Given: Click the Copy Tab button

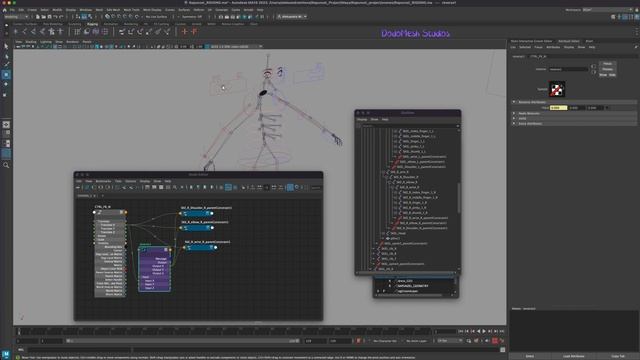Looking at the screenshot, I should pos(618,356).
